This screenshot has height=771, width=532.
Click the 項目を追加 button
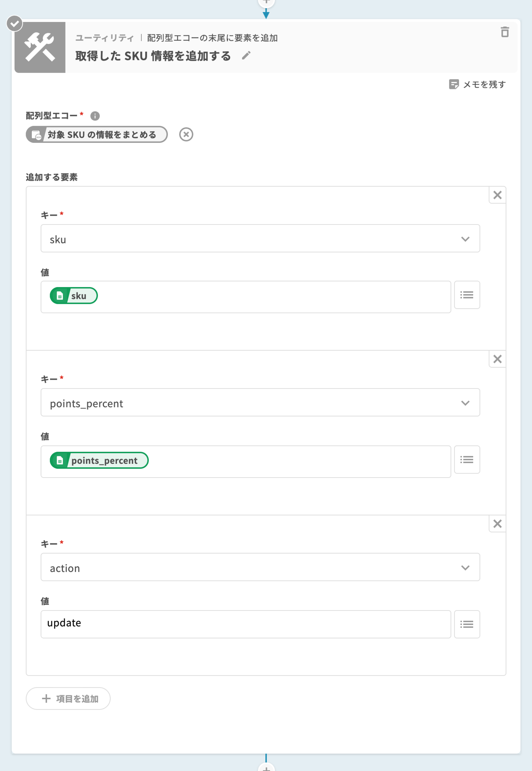tap(68, 698)
